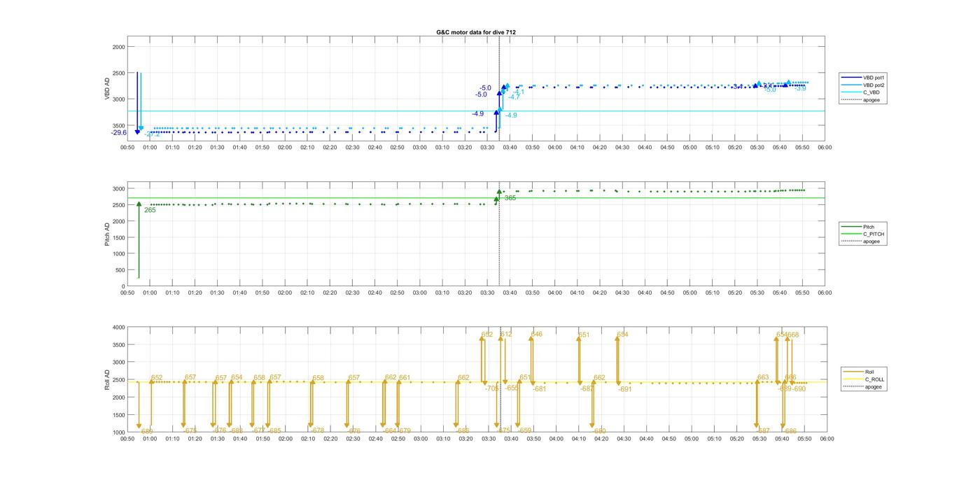Click the '-690' roll data label
The height and width of the screenshot is (485, 980).
(799, 388)
